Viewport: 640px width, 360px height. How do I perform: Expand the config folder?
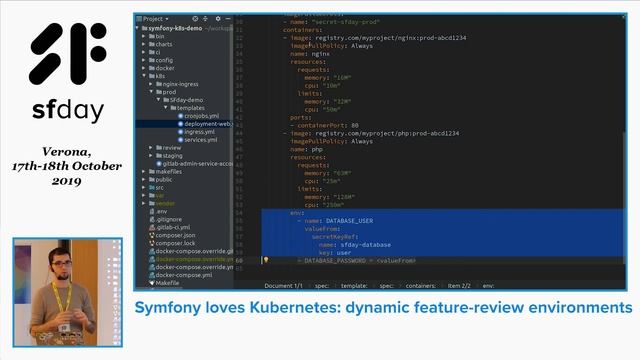(144, 60)
